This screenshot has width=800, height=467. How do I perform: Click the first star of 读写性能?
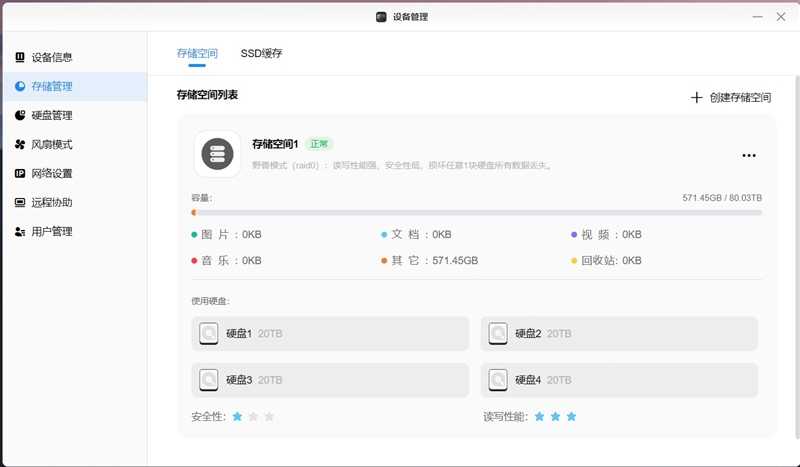tap(539, 417)
